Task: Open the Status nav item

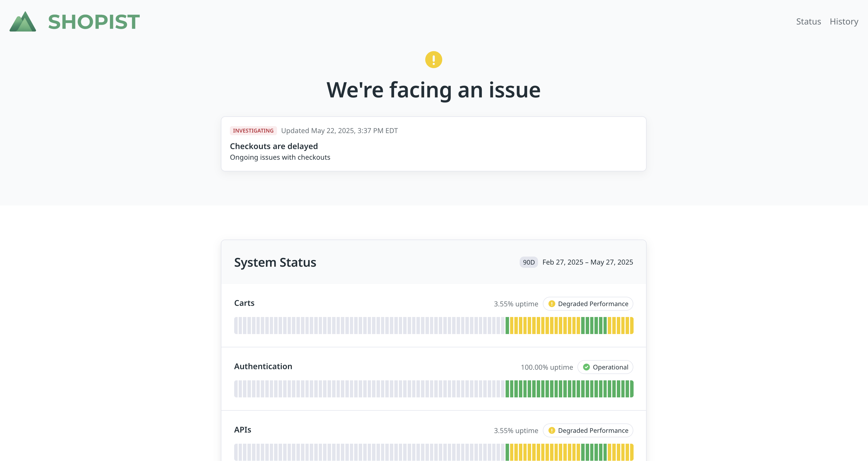Action: [x=808, y=22]
